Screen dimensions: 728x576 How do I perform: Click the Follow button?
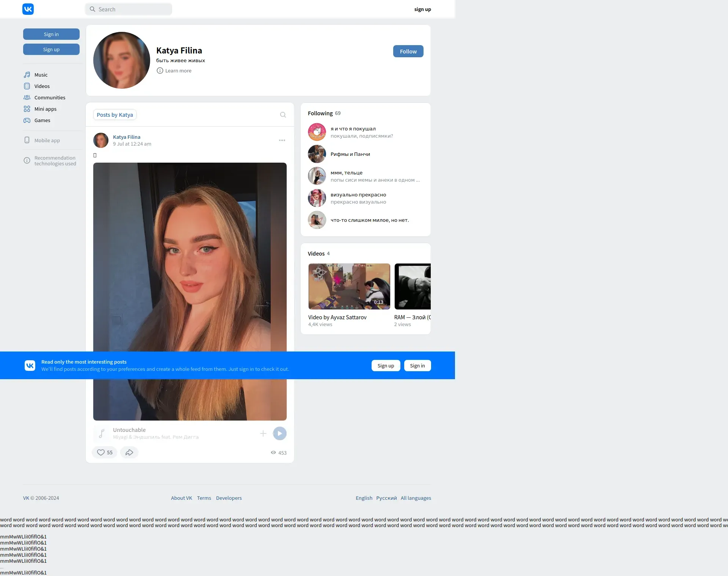[x=408, y=51]
